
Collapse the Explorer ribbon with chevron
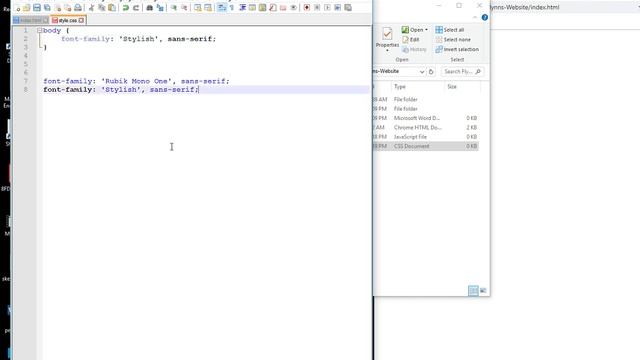point(475,18)
